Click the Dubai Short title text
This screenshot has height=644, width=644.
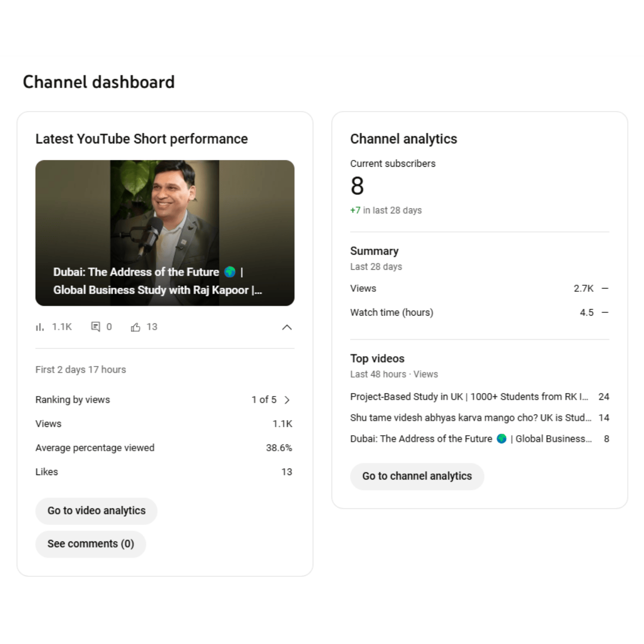[158, 281]
